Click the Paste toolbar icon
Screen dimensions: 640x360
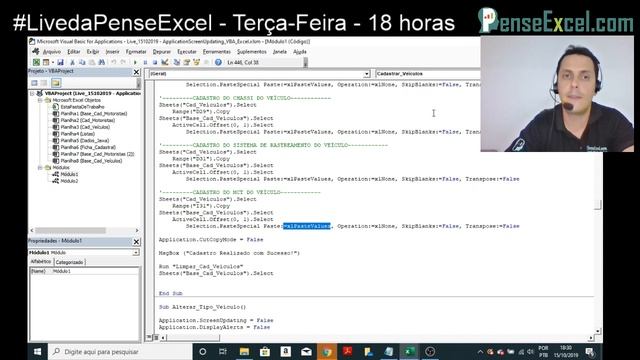point(92,62)
